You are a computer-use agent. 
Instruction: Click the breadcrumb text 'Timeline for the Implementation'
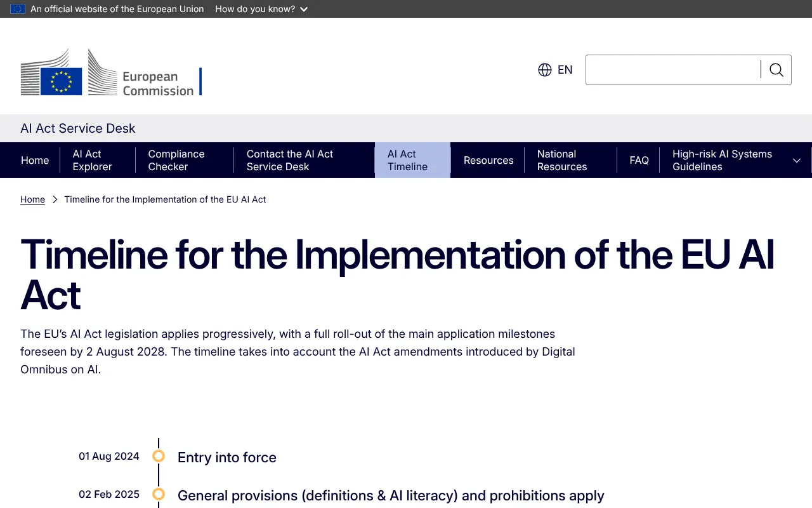pyautogui.click(x=165, y=199)
